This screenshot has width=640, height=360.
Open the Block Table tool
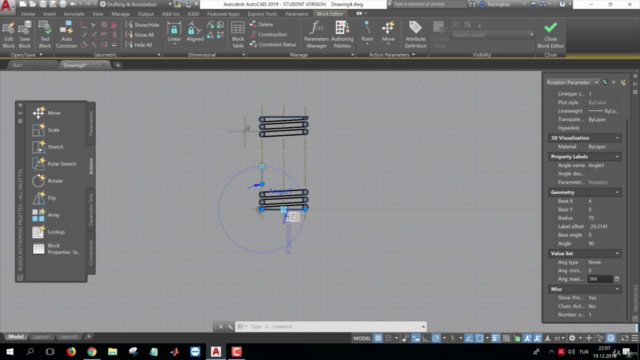click(x=238, y=35)
